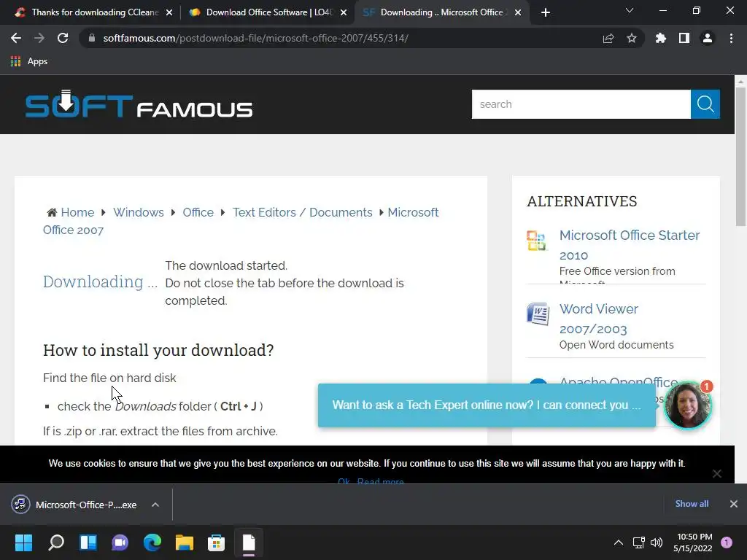This screenshot has height=560, width=747.
Task: Open the Microsoft Office Starter icon
Action: point(536,241)
